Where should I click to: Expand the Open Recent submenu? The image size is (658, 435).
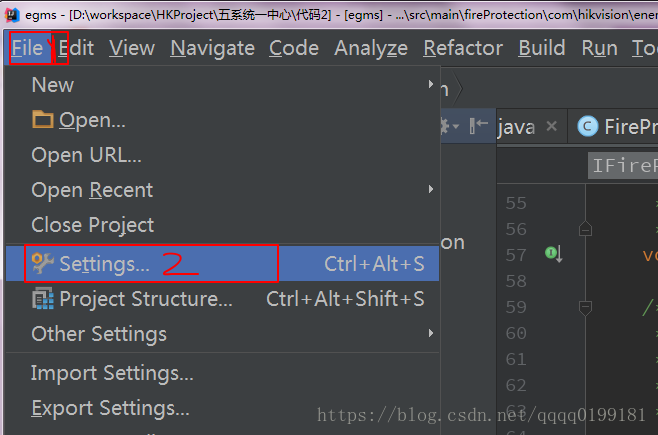tap(431, 189)
